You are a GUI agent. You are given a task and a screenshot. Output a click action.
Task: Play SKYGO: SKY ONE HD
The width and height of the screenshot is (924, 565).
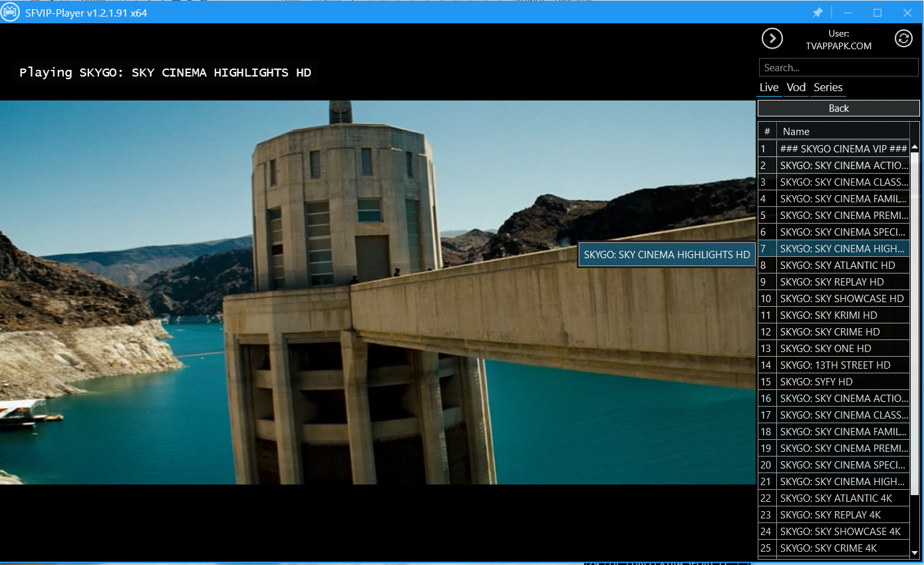pos(834,348)
